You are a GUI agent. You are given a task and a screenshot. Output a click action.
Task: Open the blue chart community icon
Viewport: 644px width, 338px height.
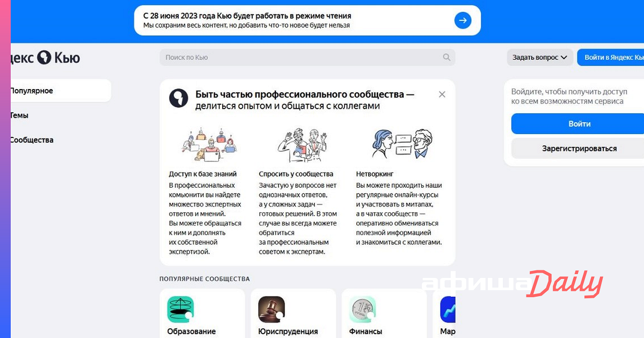click(x=448, y=310)
